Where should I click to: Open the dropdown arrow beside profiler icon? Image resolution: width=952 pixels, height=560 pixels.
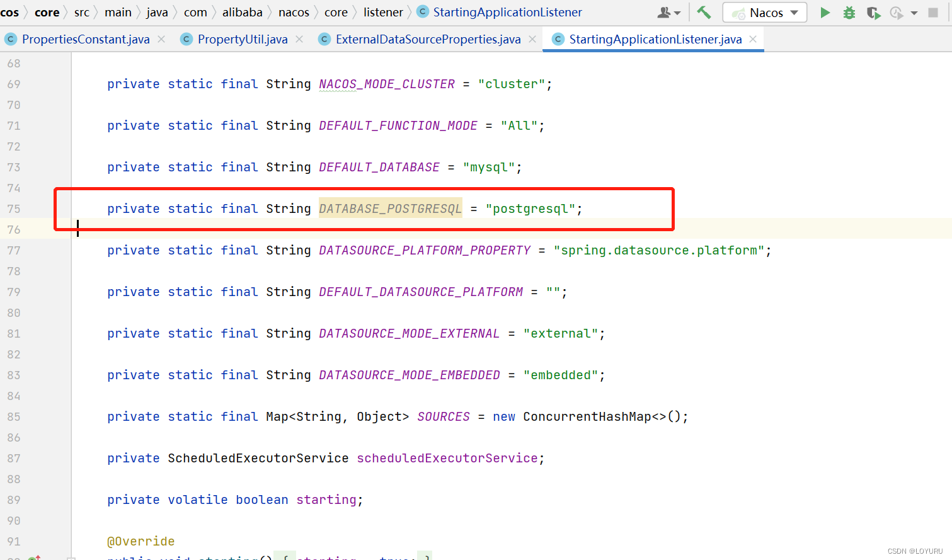point(914,13)
